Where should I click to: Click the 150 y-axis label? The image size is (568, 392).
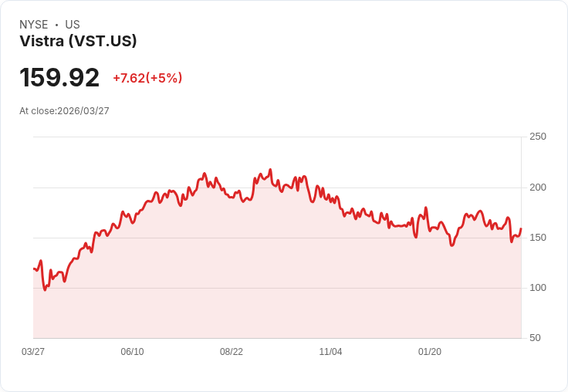(537, 238)
